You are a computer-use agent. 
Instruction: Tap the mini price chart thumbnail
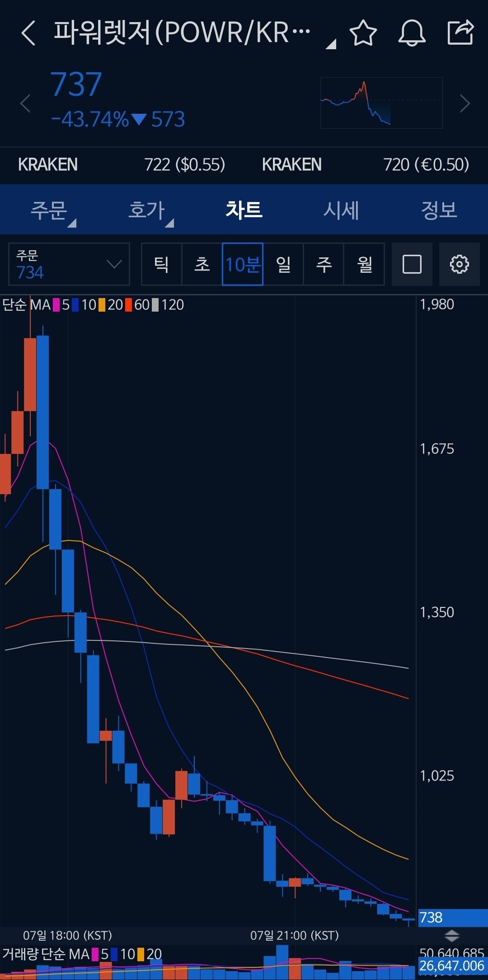click(381, 103)
